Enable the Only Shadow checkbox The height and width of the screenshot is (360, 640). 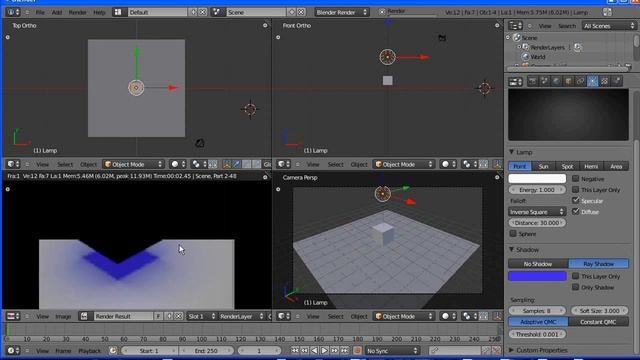point(576,287)
